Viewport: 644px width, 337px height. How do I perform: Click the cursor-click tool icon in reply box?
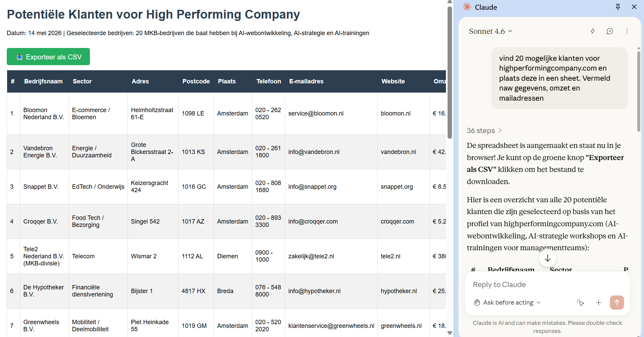(x=580, y=303)
